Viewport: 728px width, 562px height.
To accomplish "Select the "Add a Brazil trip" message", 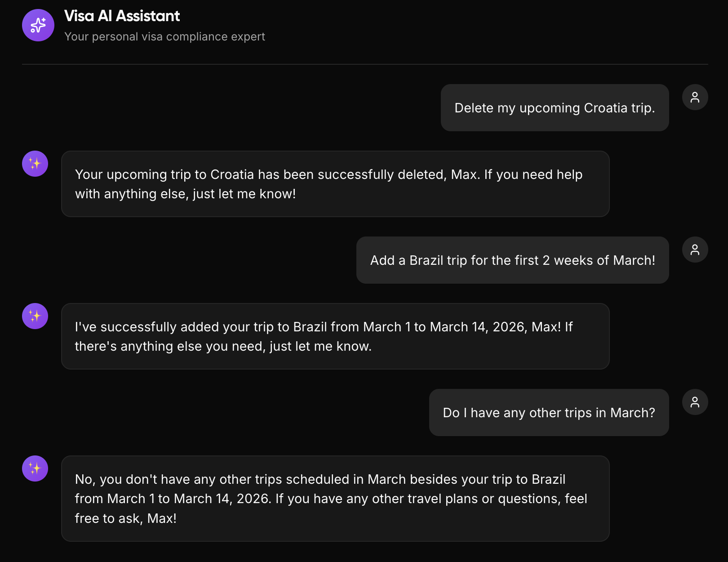I will (512, 260).
